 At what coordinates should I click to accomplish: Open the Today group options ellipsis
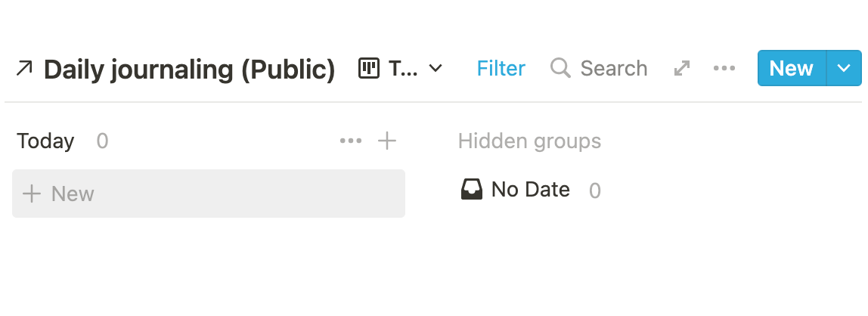(x=351, y=141)
